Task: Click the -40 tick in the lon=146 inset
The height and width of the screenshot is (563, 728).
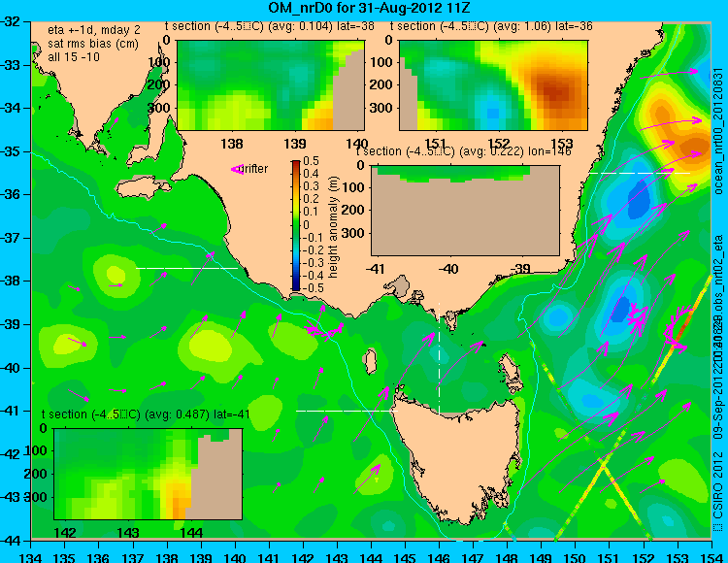Action: 448,269
